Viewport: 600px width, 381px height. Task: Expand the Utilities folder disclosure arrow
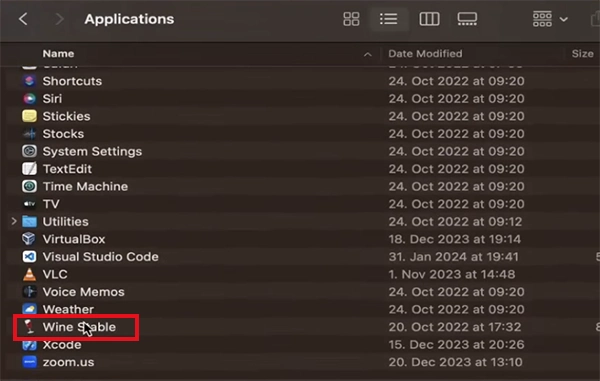[x=14, y=221]
